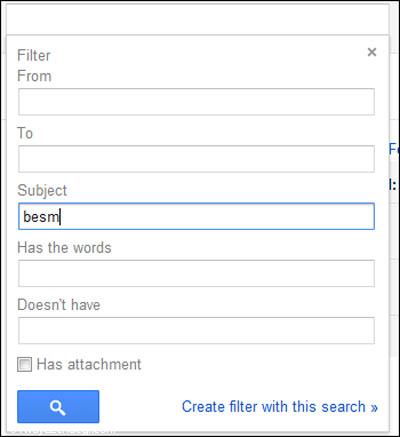Click the bold cut-off text behind the dialog

click(x=393, y=184)
